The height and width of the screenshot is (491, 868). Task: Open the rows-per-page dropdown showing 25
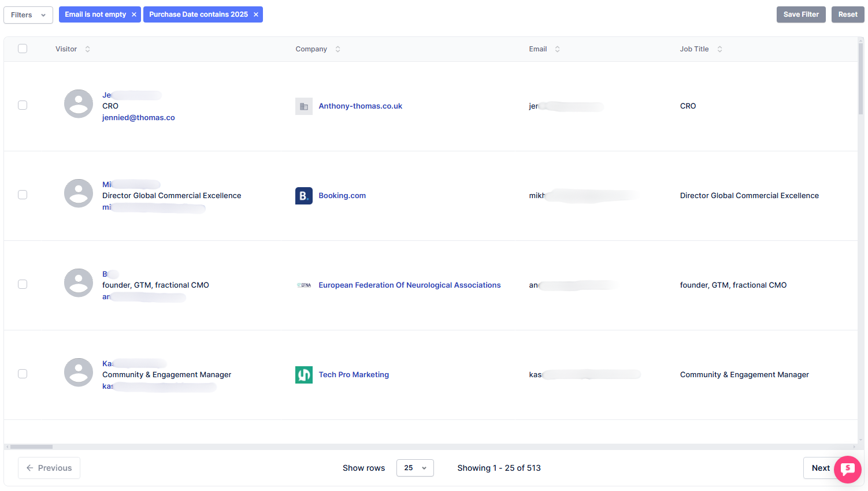point(415,468)
